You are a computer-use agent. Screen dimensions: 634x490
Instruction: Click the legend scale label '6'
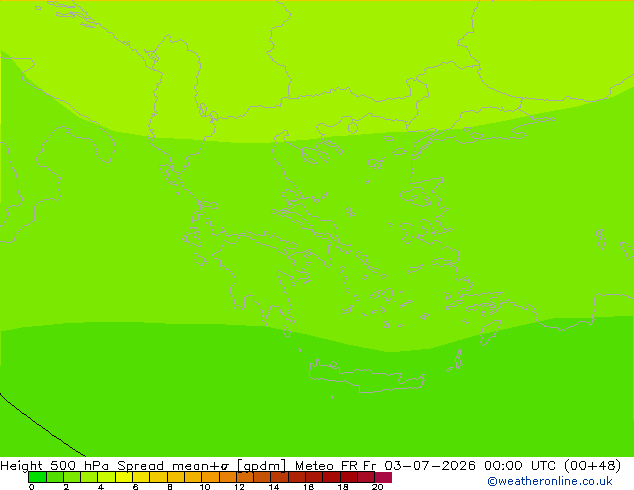tap(135, 487)
